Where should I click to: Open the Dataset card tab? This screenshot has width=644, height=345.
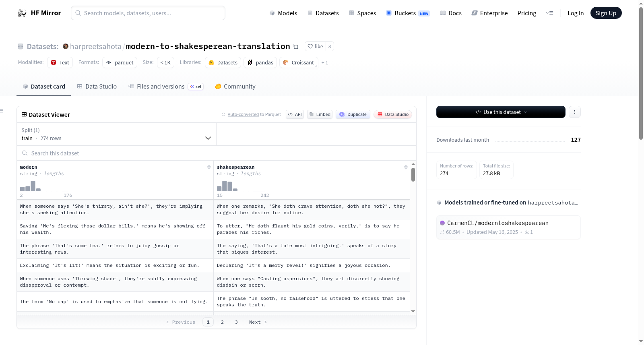pos(44,87)
